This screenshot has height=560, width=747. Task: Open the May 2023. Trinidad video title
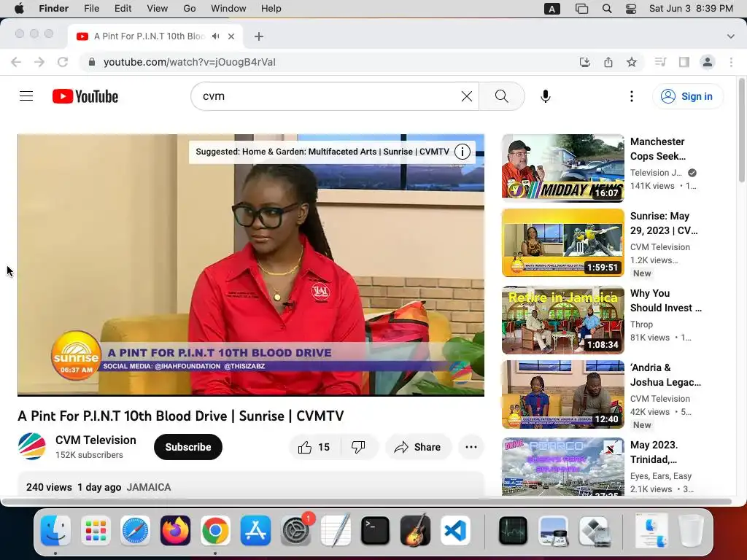click(654, 452)
